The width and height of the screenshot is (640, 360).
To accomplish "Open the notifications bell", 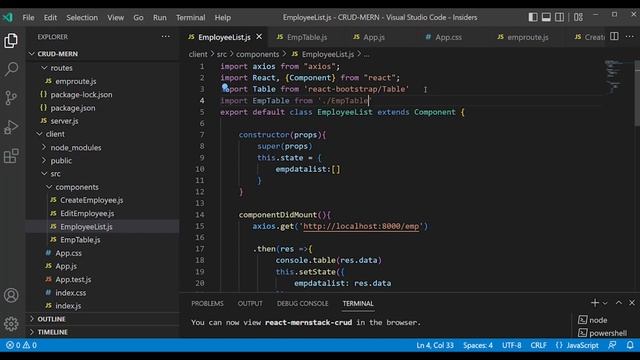I will [x=630, y=345].
